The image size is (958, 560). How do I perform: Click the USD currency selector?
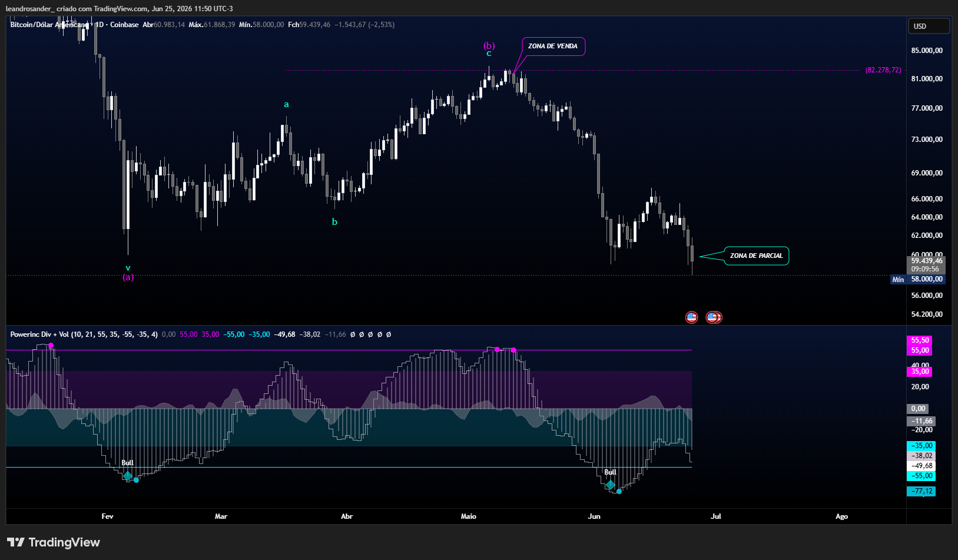pyautogui.click(x=929, y=26)
